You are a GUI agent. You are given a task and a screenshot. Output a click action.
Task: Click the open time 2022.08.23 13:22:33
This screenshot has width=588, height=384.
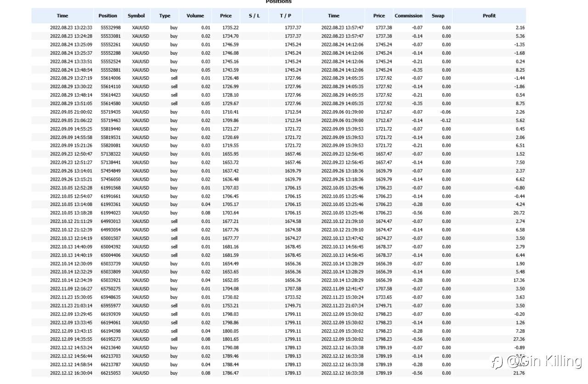pyautogui.click(x=71, y=28)
